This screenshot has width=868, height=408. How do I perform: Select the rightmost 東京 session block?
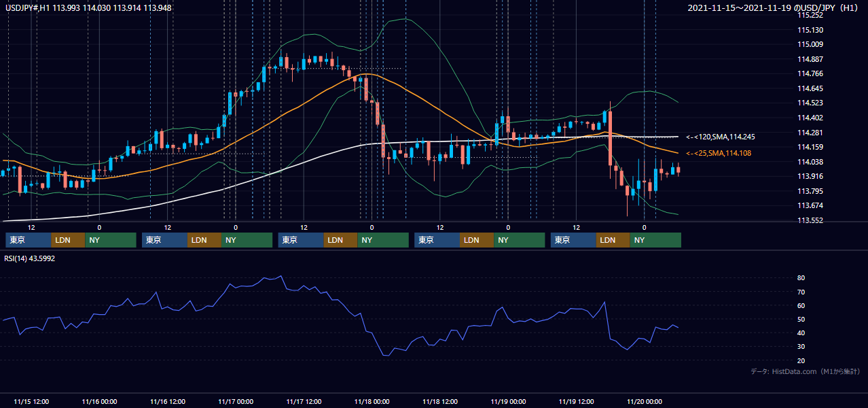[x=574, y=240]
